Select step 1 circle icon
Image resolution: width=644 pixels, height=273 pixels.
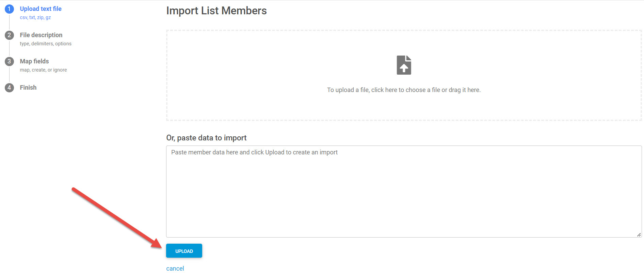9,9
